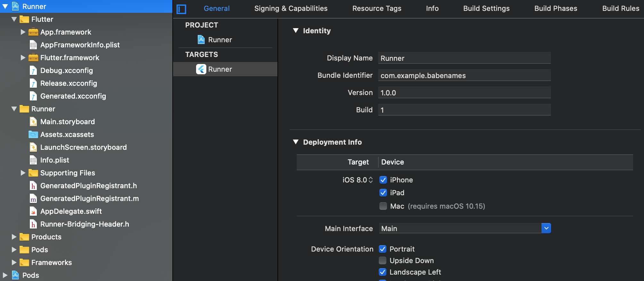The width and height of the screenshot is (644, 281).
Task: Expand the Pods folder group
Action: click(14, 250)
